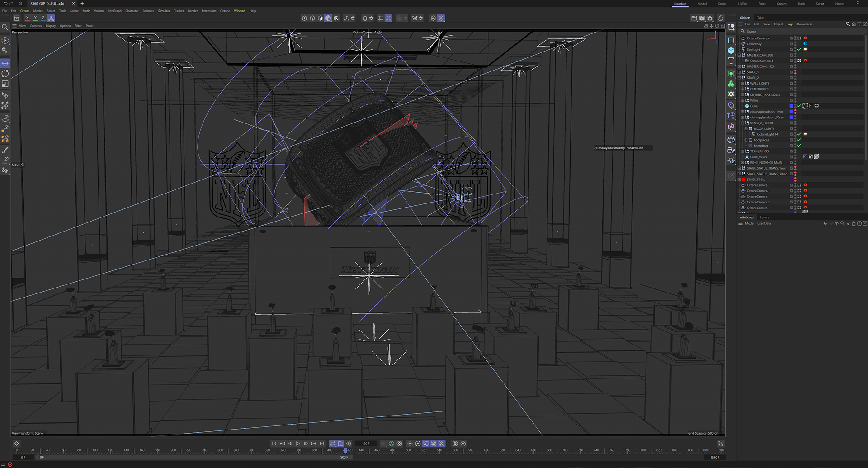Toggle Z axis lock

click(43, 18)
